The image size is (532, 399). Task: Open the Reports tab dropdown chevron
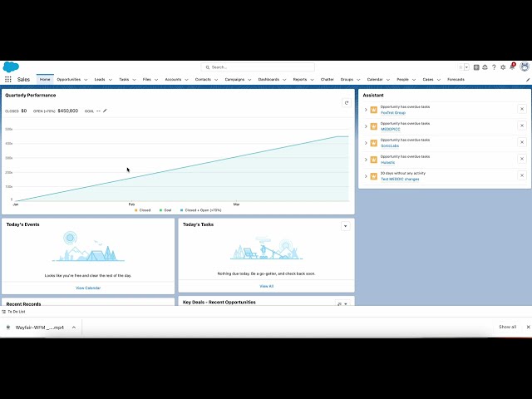point(312,80)
